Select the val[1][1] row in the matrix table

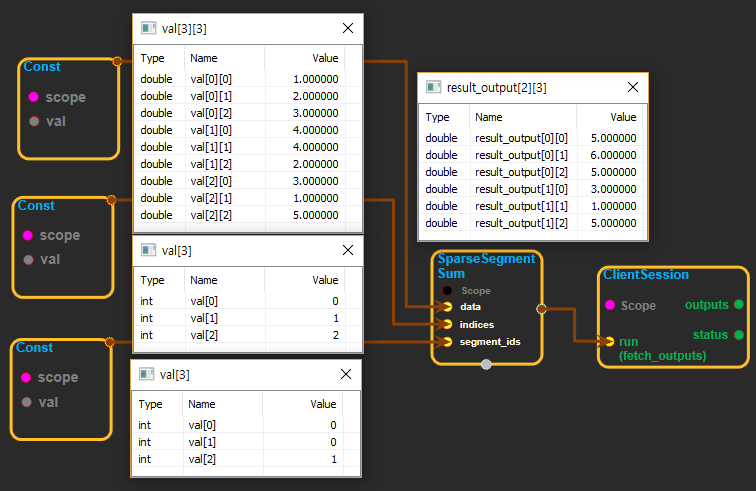point(247,147)
